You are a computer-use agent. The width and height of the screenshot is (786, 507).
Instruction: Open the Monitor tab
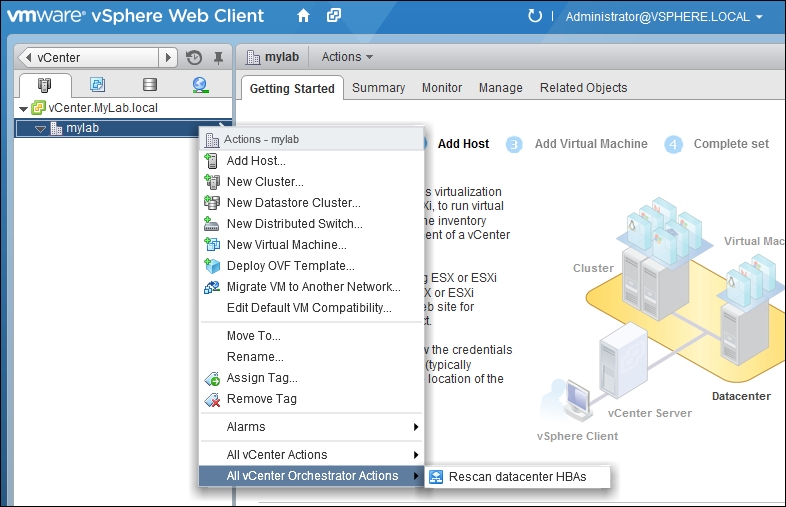click(x=442, y=88)
